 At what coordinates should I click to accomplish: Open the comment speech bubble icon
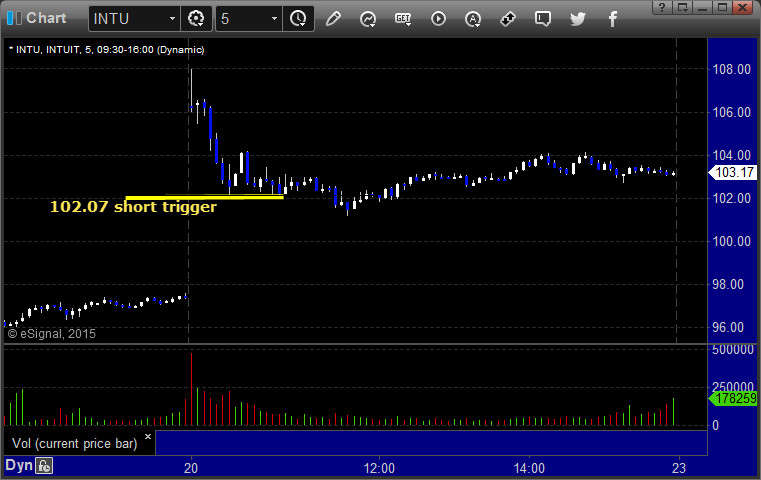click(x=543, y=19)
